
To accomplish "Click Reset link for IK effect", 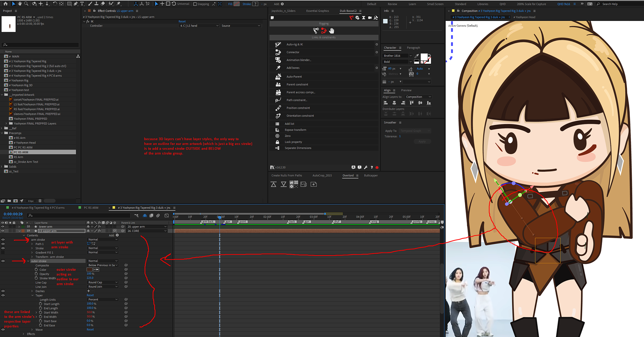I will click(x=182, y=21).
